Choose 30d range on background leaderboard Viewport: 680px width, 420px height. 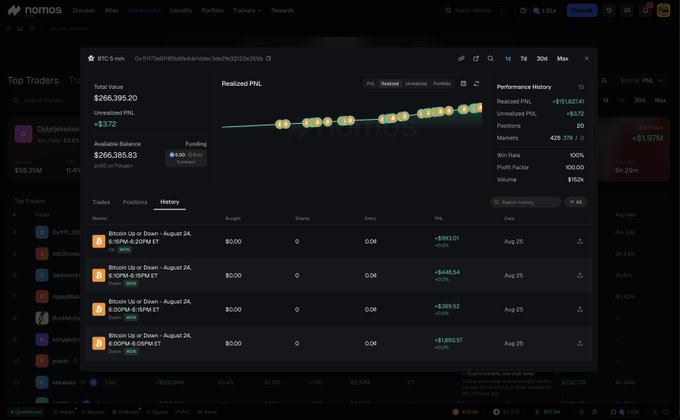coord(640,100)
